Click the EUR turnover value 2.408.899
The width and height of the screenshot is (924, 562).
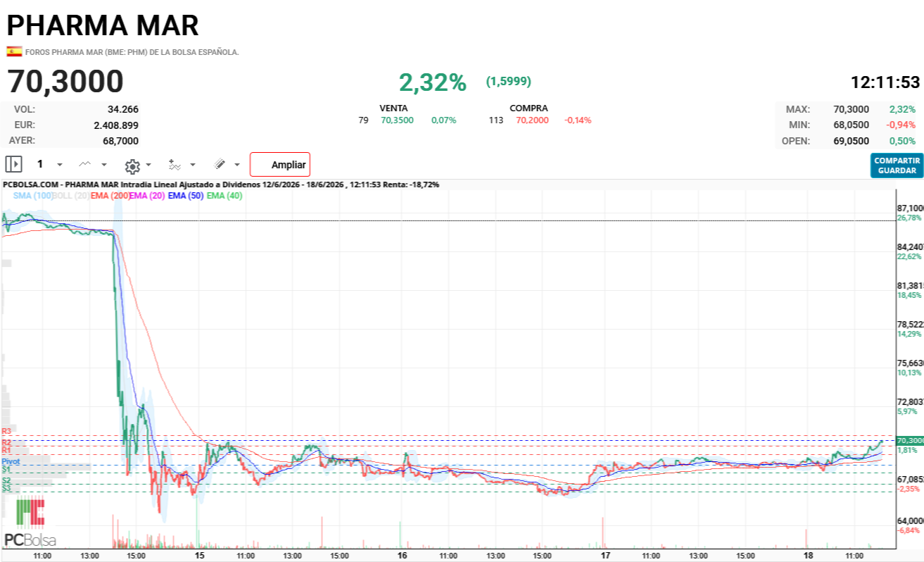tap(116, 125)
